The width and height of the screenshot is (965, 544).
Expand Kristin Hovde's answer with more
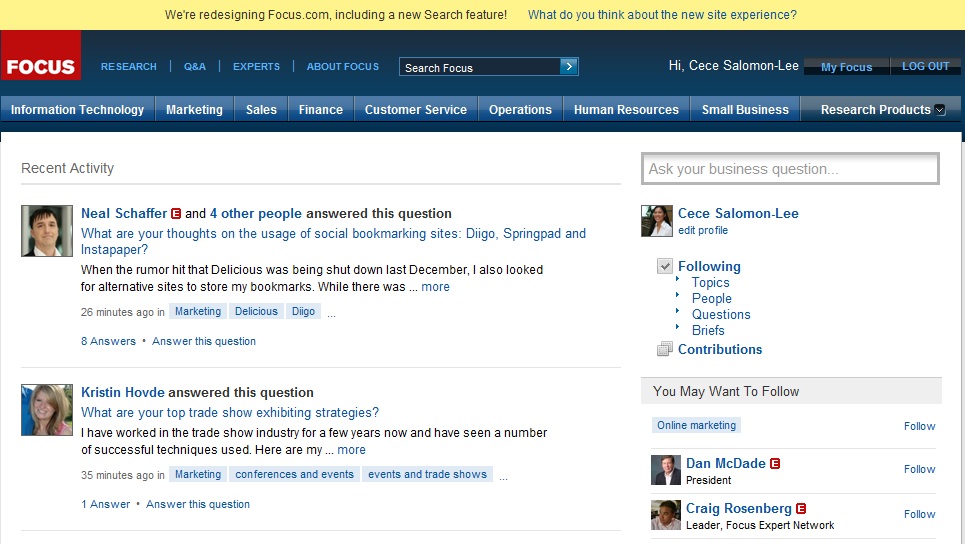[351, 450]
